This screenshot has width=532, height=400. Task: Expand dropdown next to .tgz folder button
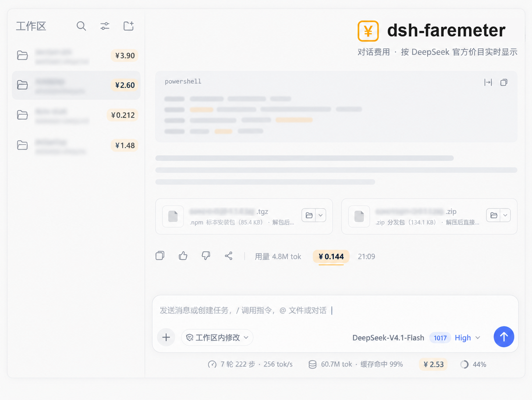tap(321, 215)
